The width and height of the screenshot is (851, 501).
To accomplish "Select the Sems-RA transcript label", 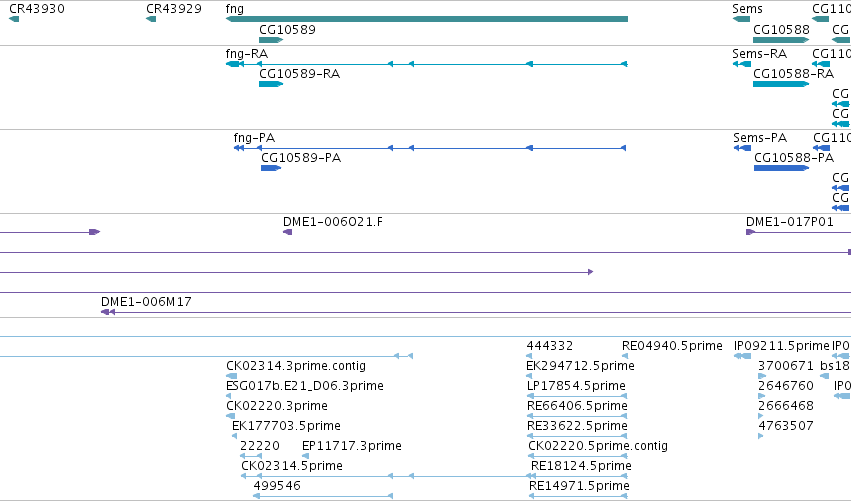I will click(x=759, y=54).
